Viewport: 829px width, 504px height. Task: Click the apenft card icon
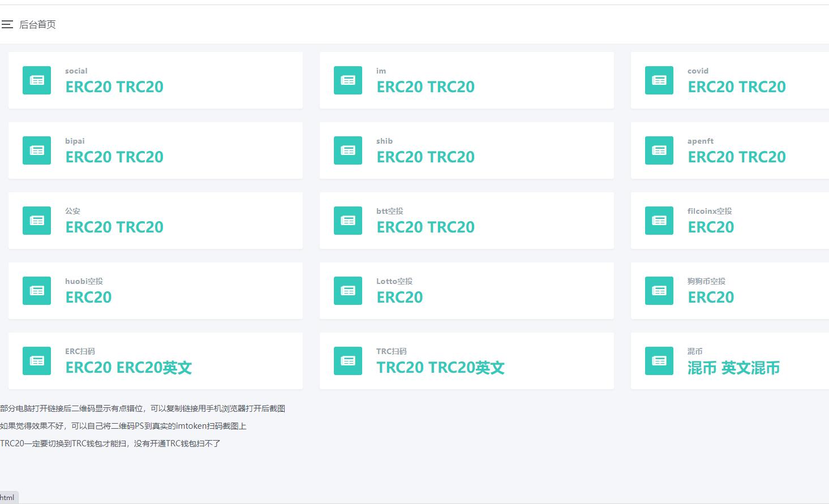pos(659,150)
